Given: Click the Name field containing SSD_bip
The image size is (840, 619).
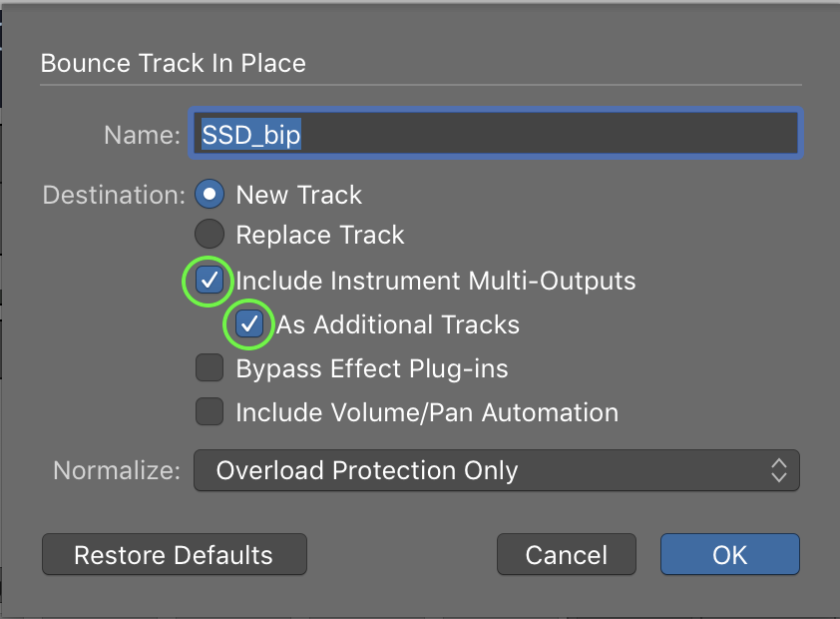Looking at the screenshot, I should coord(495,134).
